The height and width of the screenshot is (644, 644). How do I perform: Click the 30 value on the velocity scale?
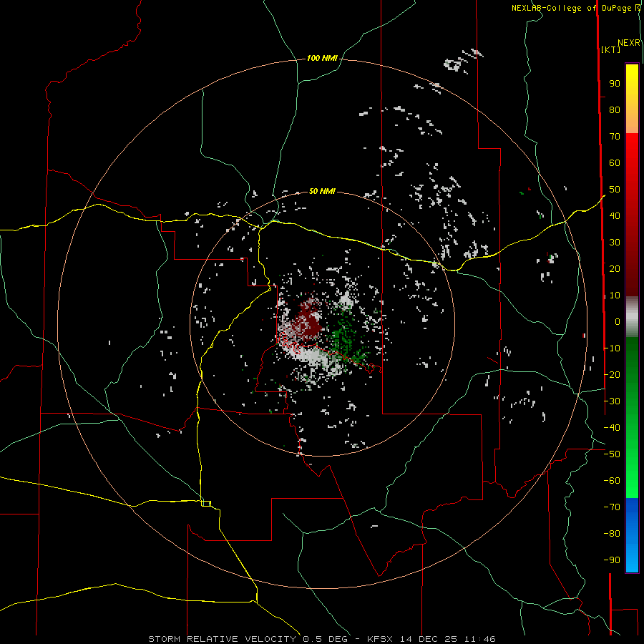pyautogui.click(x=615, y=243)
